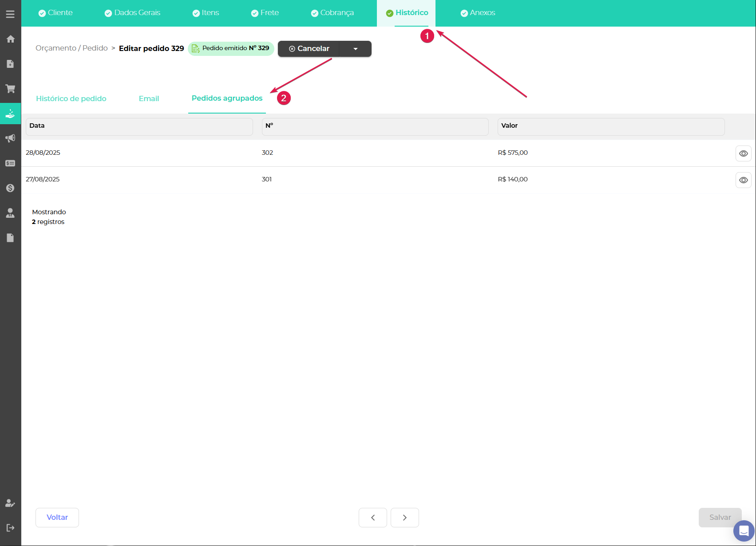Go to home via house icon

click(x=10, y=39)
